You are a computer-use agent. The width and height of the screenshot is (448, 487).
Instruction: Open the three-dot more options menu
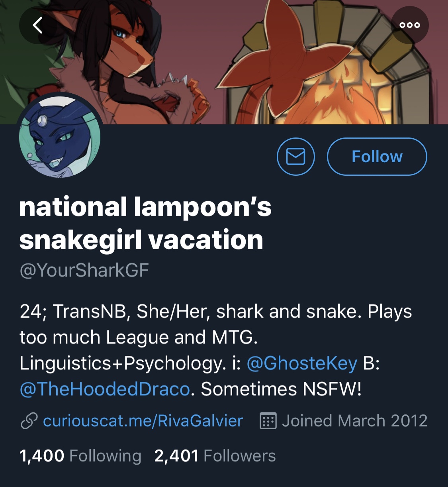coord(410,25)
